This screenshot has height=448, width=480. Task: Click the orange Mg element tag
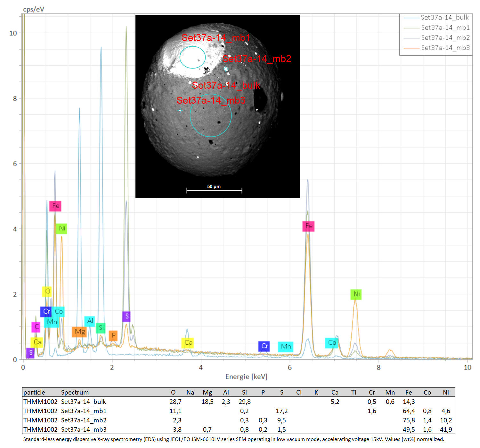(x=79, y=332)
